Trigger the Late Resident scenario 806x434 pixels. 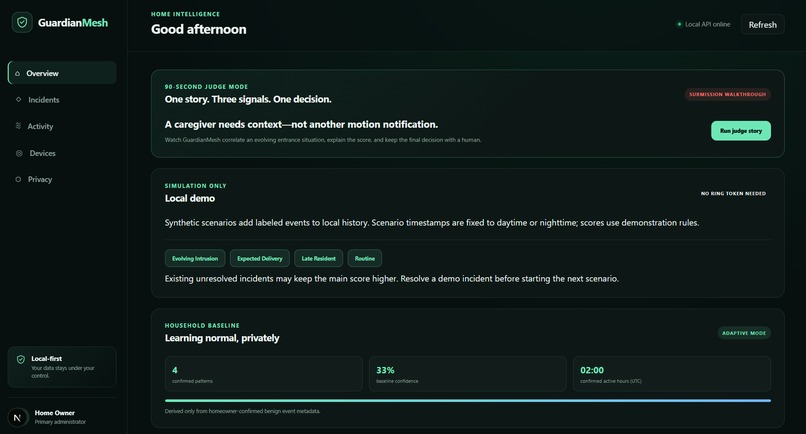tap(318, 258)
